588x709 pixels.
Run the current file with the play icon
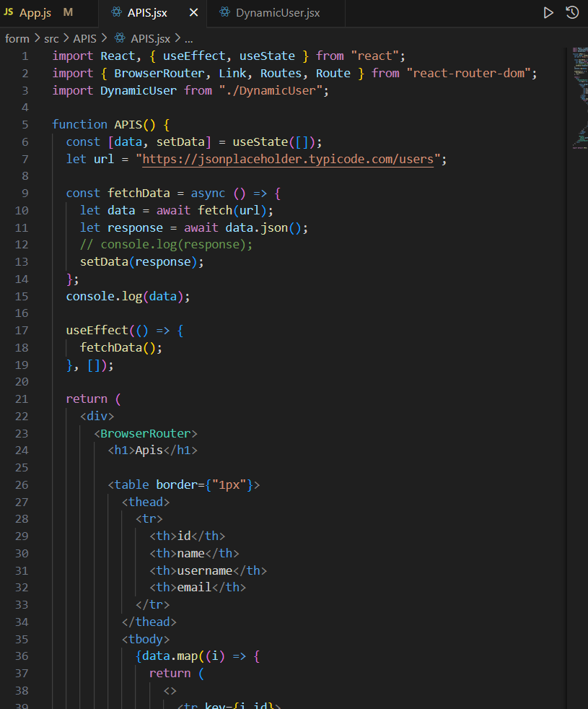(x=548, y=12)
